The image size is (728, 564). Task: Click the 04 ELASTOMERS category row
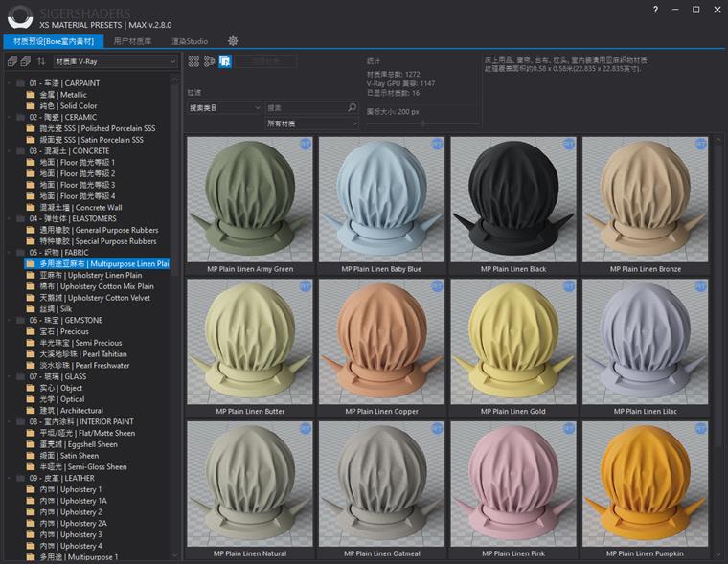[73, 218]
